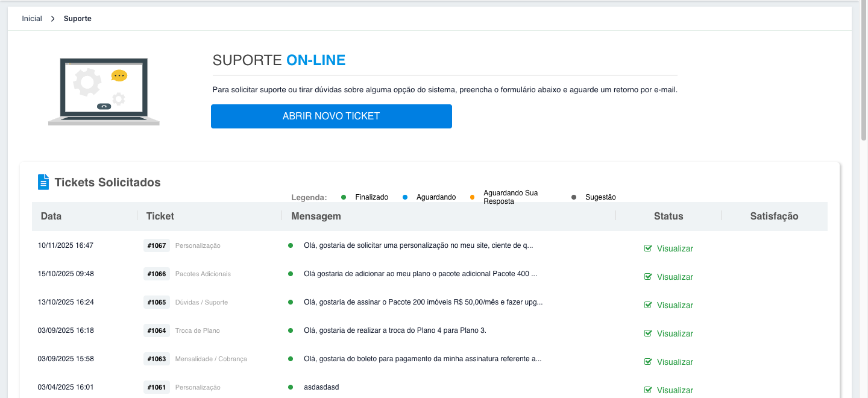This screenshot has width=868, height=398.
Task: Open Visualizar for ticket #1064
Action: coord(675,333)
